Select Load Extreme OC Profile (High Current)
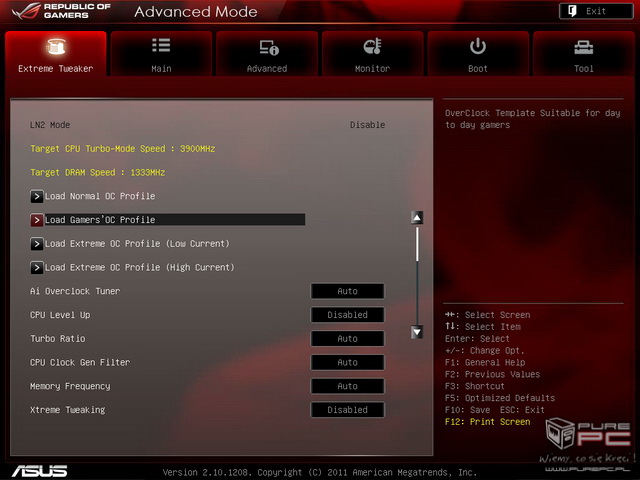Screen dimensions: 640x480 (140, 267)
